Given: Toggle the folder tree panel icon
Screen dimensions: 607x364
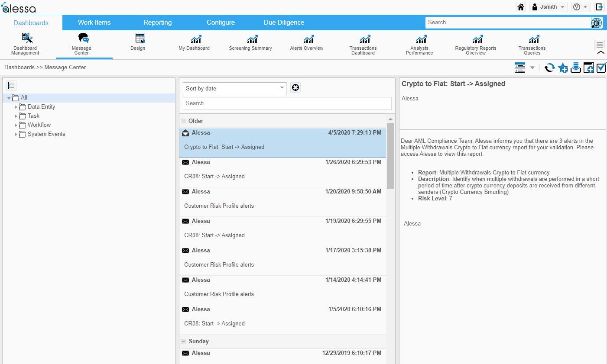Looking at the screenshot, I should click(x=11, y=86).
